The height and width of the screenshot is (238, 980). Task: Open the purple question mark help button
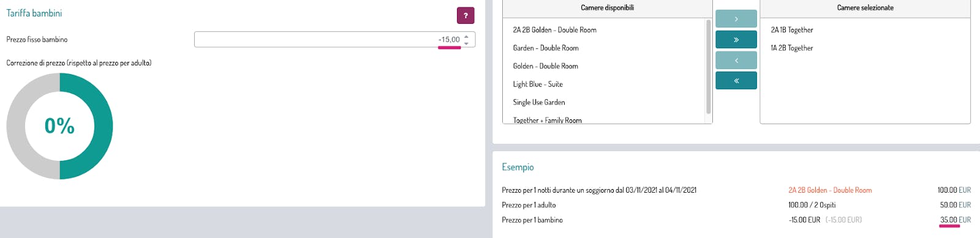[x=466, y=15]
